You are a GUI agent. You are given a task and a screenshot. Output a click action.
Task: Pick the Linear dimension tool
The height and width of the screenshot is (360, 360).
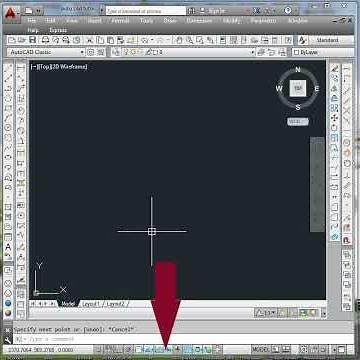coord(21,69)
